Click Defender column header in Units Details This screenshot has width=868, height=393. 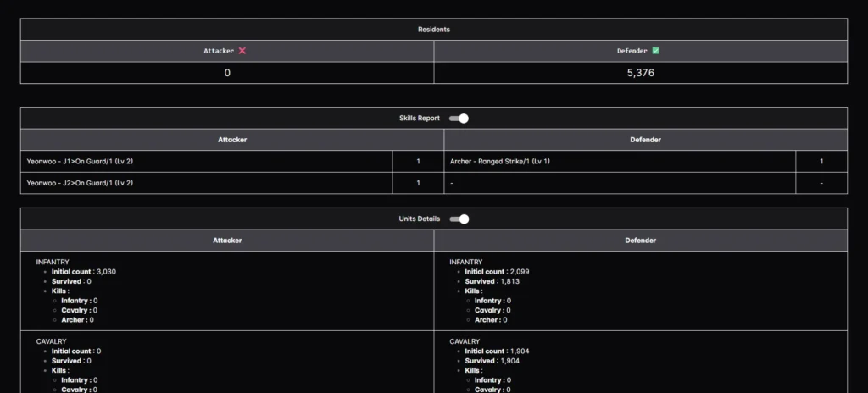coord(640,241)
